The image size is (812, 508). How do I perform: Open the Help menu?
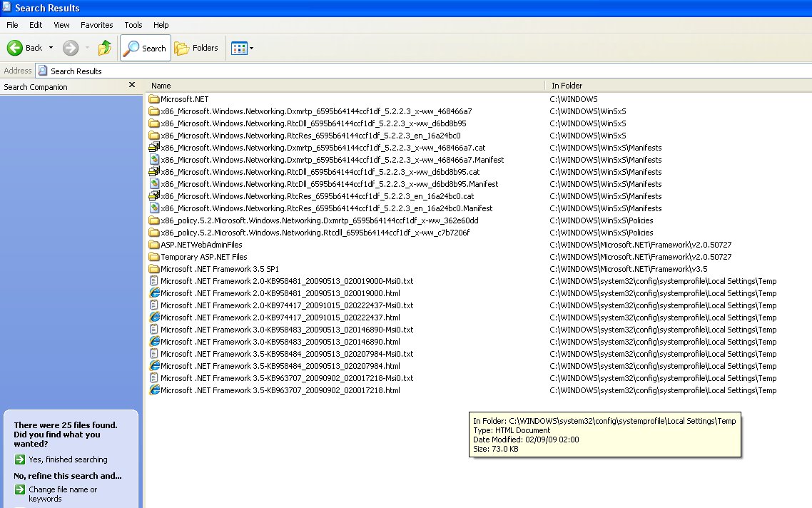[x=161, y=25]
